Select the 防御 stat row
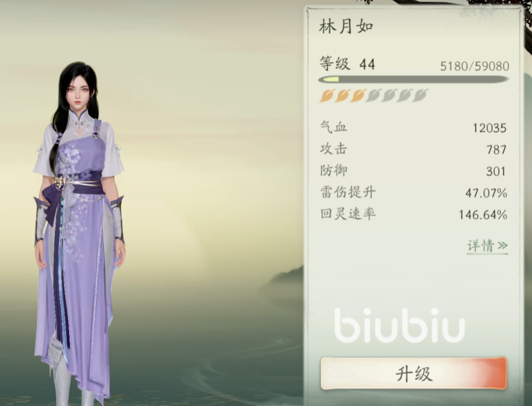This screenshot has height=406, width=532. pyautogui.click(x=413, y=171)
